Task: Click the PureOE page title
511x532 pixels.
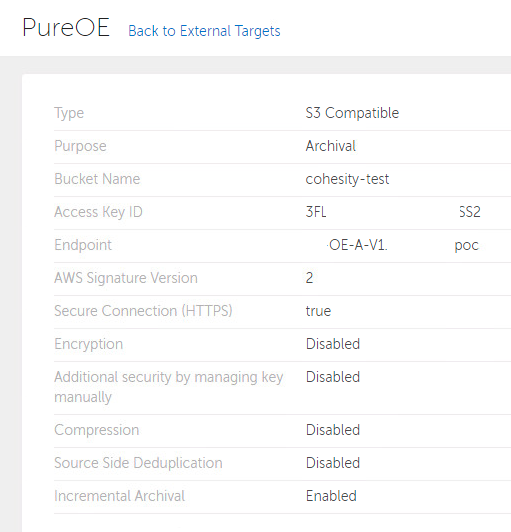Action: click(x=66, y=27)
